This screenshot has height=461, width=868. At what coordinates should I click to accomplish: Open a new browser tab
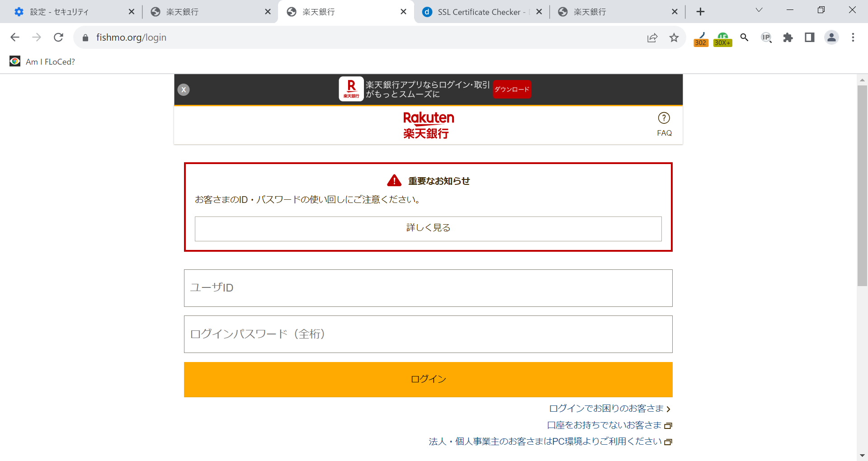pos(700,12)
